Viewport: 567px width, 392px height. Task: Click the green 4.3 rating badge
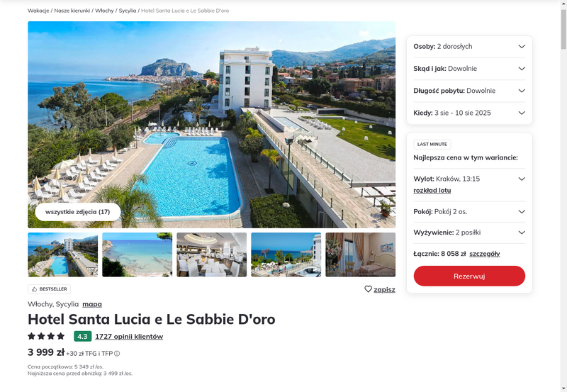(82, 336)
